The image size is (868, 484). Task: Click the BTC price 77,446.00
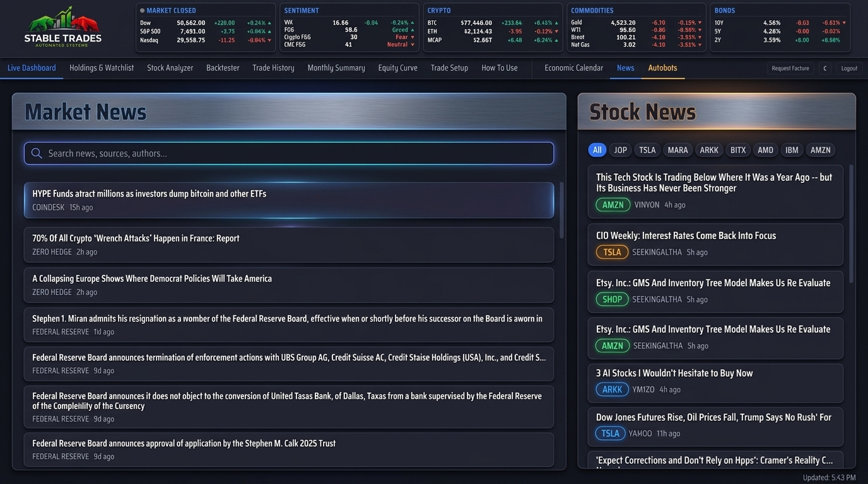pyautogui.click(x=476, y=23)
